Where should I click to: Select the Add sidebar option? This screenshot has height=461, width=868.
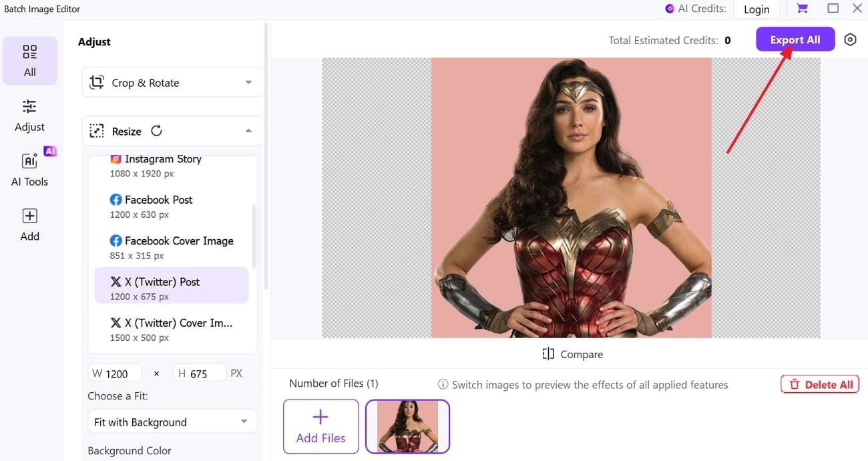click(30, 225)
